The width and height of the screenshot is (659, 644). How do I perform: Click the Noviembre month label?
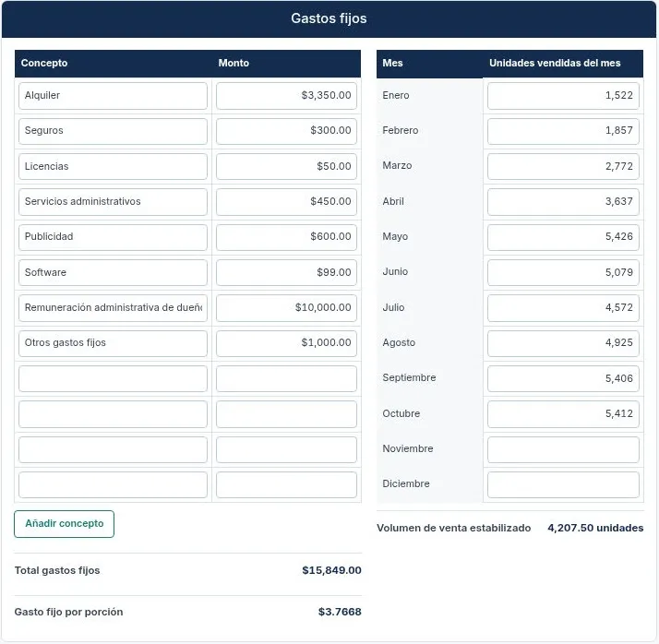click(407, 449)
